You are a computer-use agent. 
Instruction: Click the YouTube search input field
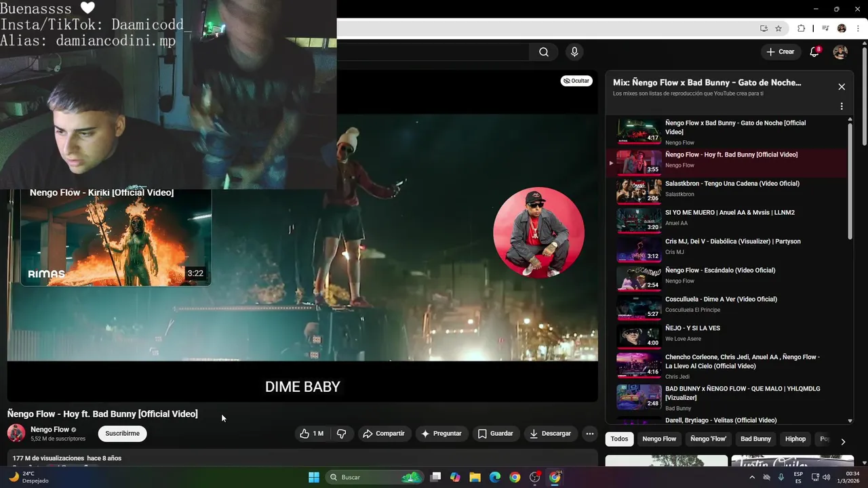pyautogui.click(x=433, y=52)
